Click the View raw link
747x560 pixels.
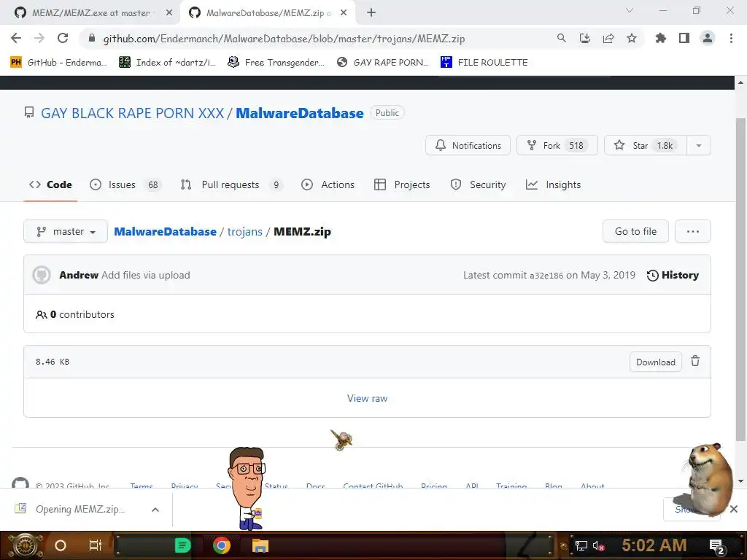tap(368, 398)
